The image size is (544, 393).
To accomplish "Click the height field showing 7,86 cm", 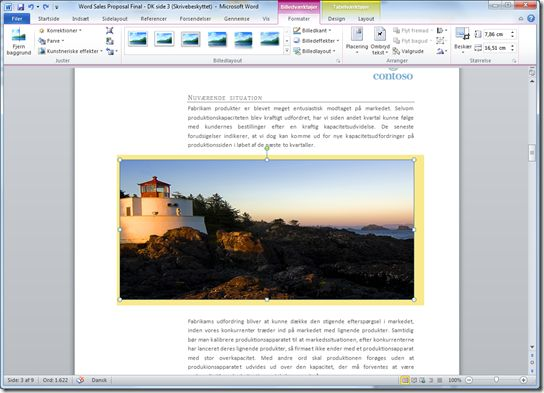I will point(496,34).
